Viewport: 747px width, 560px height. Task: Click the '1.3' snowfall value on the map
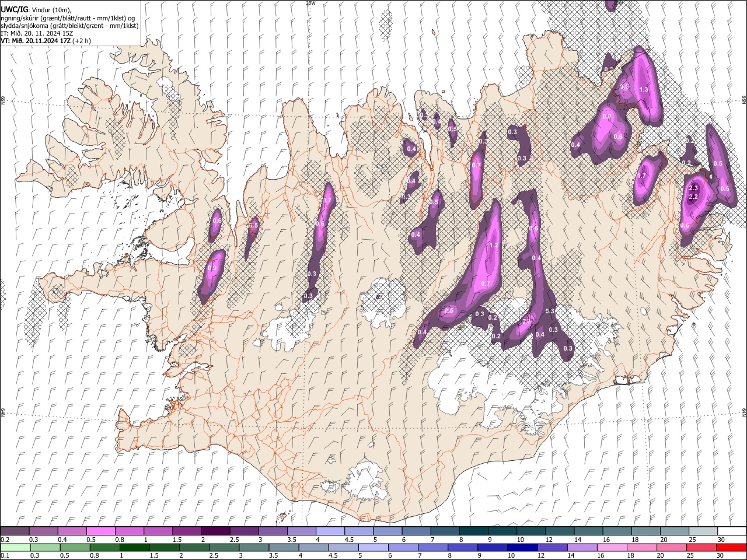644,89
